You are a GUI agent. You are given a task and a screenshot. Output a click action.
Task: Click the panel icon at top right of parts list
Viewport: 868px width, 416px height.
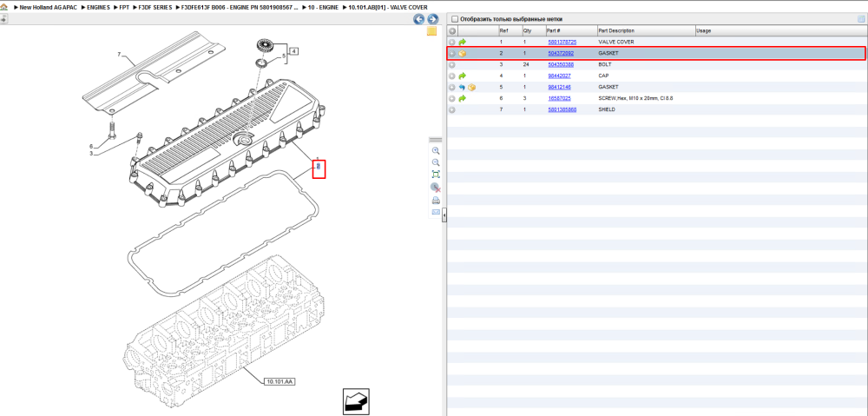pyautogui.click(x=861, y=19)
